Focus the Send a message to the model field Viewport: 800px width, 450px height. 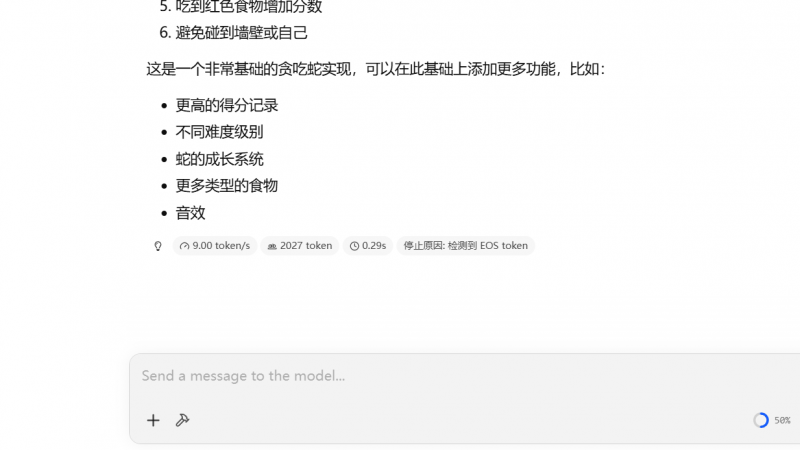tap(464, 376)
